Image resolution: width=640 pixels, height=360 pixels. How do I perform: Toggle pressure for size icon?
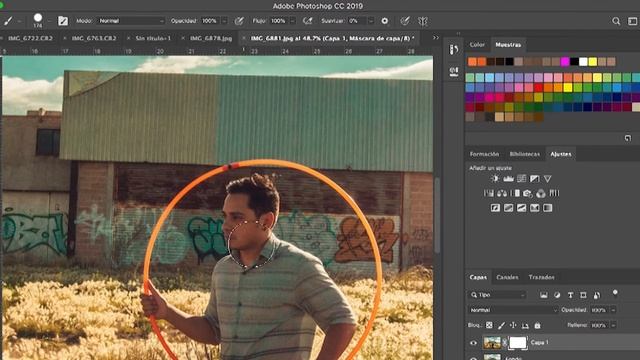tap(404, 21)
